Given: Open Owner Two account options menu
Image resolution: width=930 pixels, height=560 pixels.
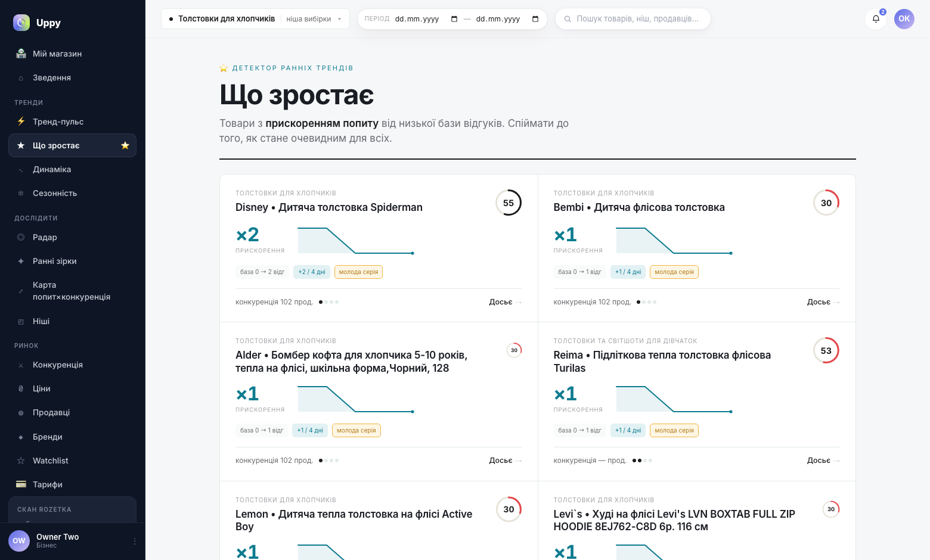Looking at the screenshot, I should click(x=135, y=541).
